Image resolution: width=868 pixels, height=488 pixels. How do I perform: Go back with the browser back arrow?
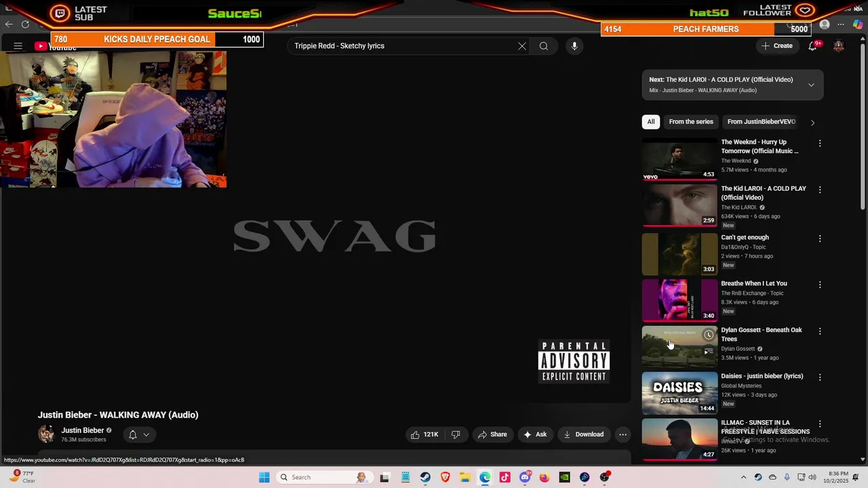coord(9,24)
